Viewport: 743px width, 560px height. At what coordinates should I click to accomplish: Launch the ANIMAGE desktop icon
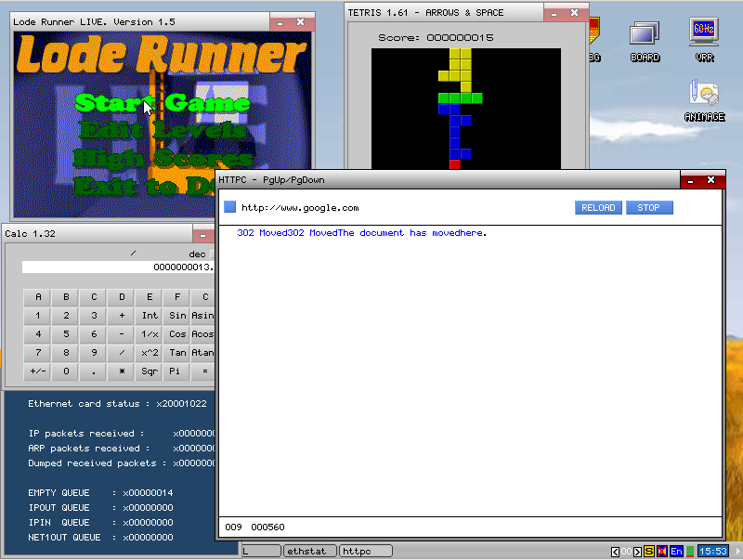pyautogui.click(x=704, y=100)
